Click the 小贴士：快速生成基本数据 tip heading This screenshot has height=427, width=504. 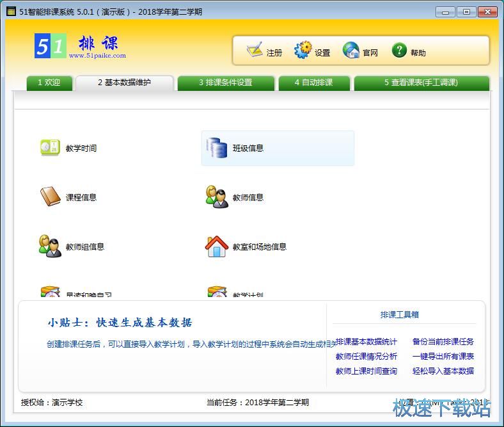[x=120, y=323]
